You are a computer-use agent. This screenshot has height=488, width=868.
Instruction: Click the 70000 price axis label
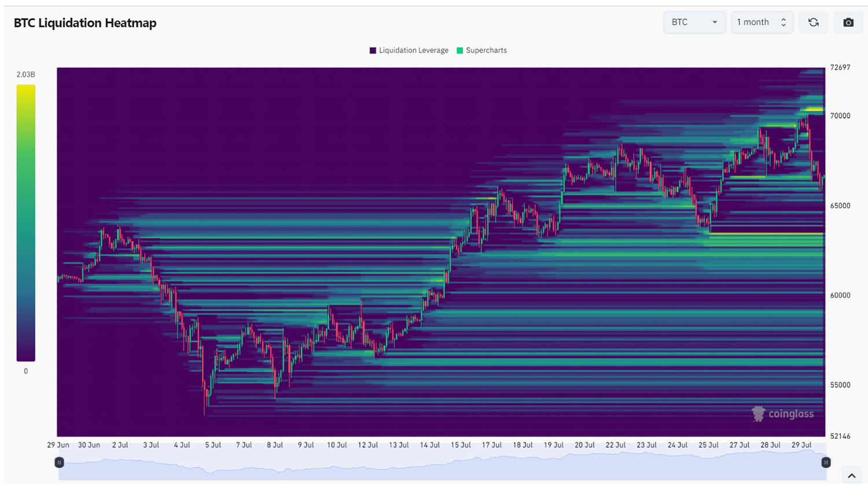pyautogui.click(x=840, y=116)
